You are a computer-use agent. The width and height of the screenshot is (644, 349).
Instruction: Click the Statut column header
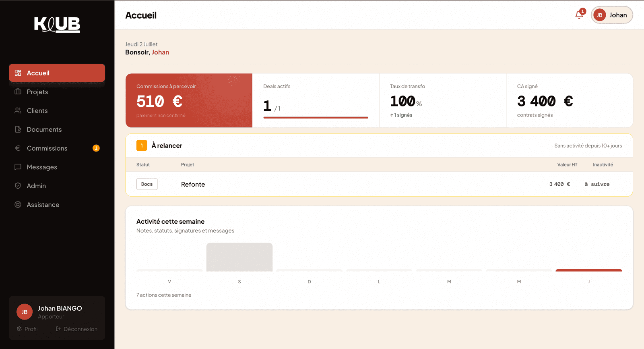click(x=143, y=164)
